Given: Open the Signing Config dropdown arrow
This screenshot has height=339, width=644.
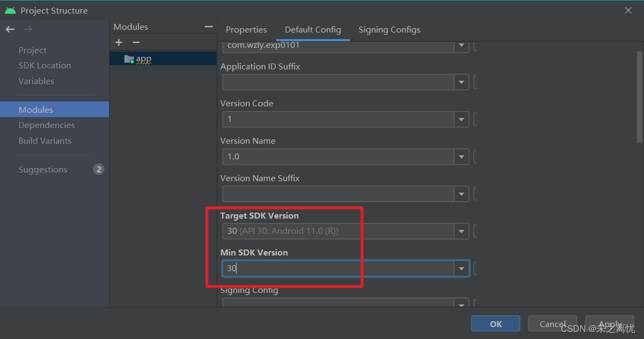Looking at the screenshot, I should pos(461,304).
